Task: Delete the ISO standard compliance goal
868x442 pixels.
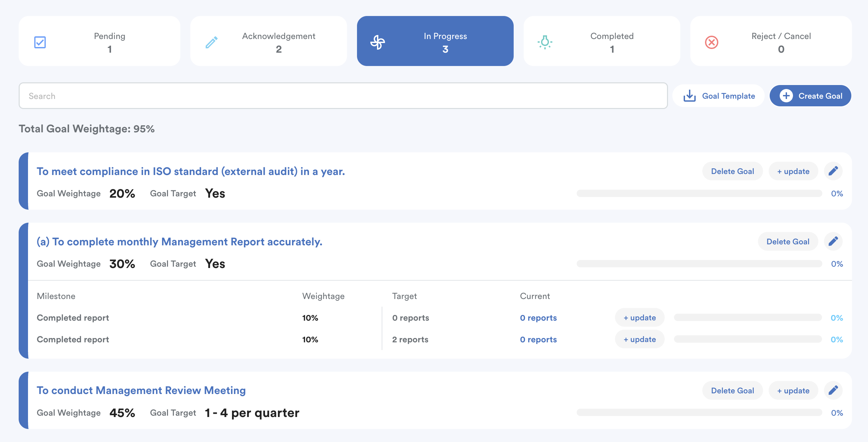Action: (x=732, y=171)
